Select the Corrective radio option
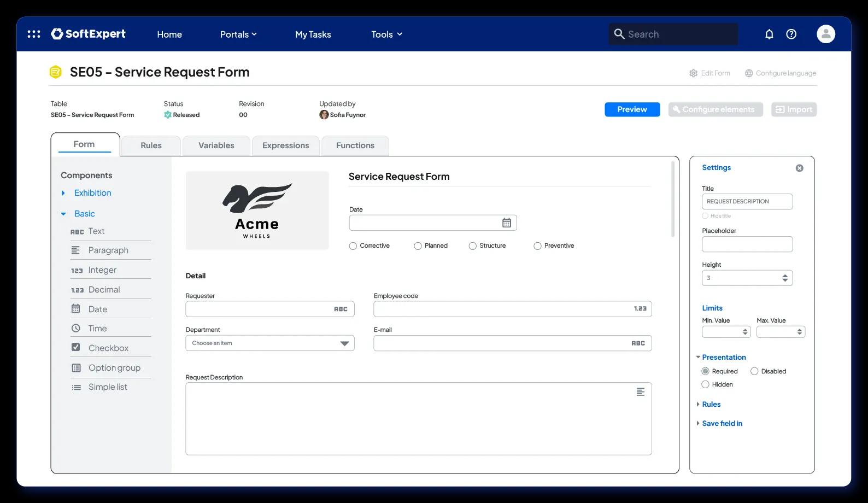 [x=353, y=246]
